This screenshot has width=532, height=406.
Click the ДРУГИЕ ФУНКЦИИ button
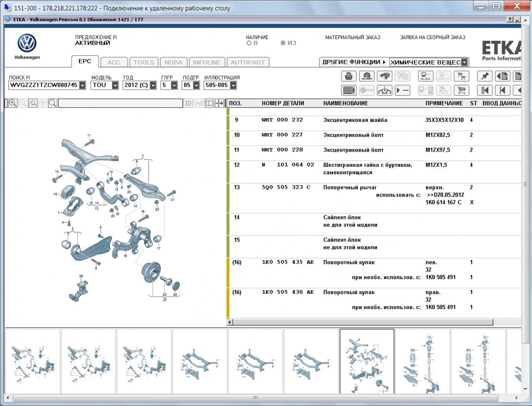tap(354, 62)
